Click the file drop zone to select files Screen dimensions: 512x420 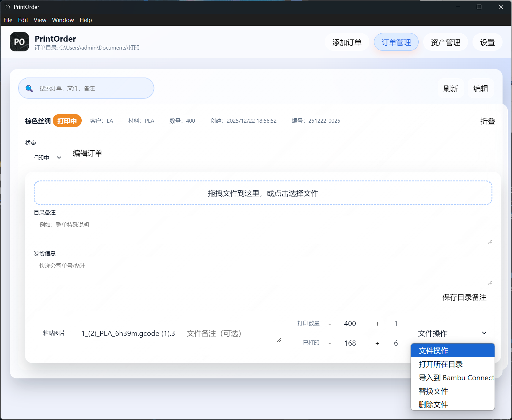click(263, 193)
